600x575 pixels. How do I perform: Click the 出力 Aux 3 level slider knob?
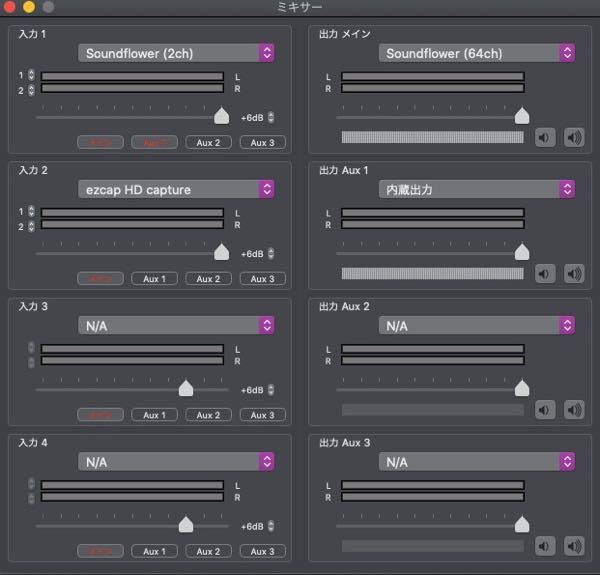[x=522, y=525]
